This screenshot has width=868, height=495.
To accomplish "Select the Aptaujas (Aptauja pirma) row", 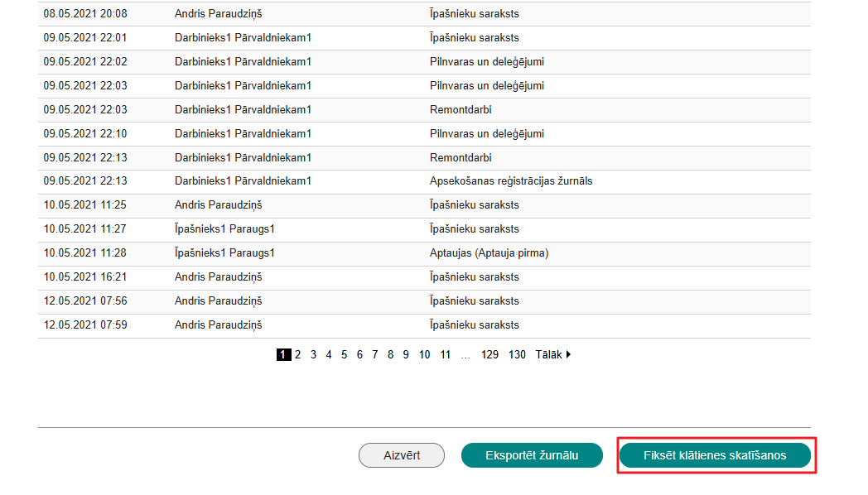I will (424, 253).
